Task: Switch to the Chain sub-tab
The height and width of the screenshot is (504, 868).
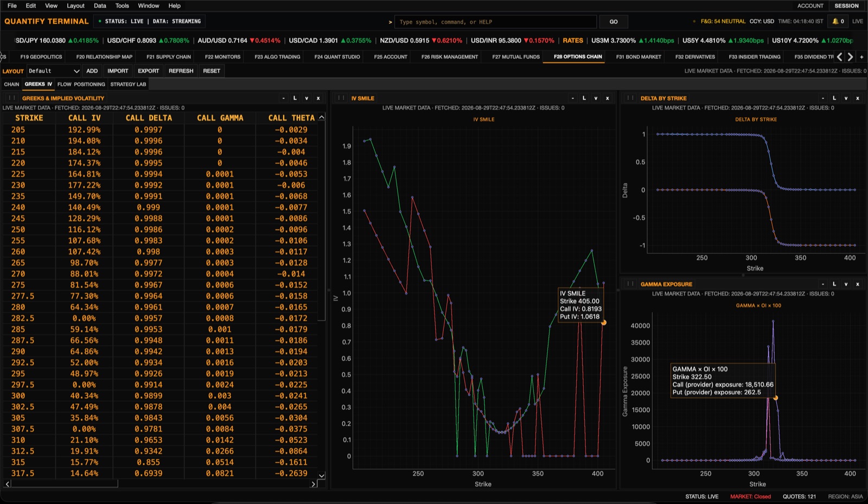Action: 11,84
